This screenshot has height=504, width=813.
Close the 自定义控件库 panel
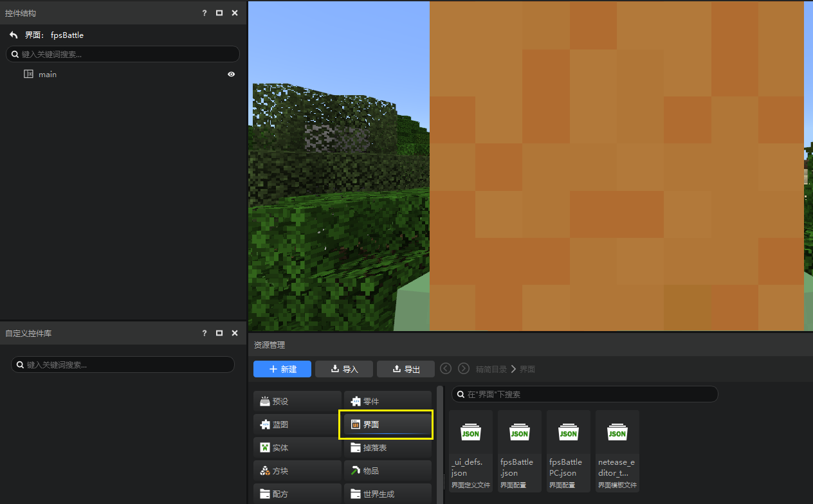pos(235,333)
